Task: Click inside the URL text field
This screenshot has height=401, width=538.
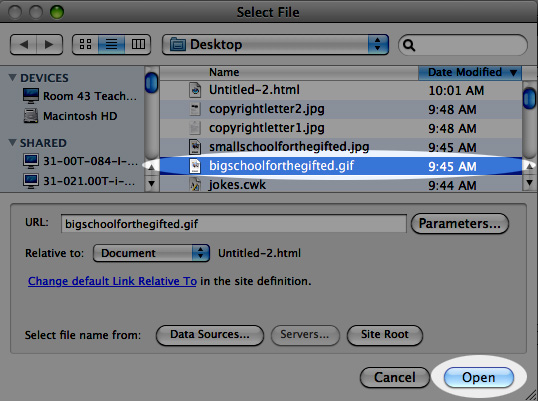Action: pyautogui.click(x=234, y=224)
